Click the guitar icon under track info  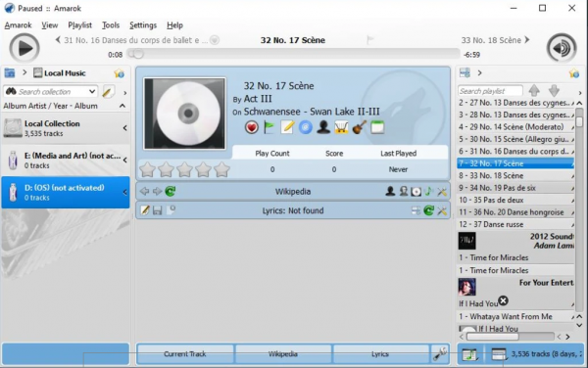(x=360, y=127)
